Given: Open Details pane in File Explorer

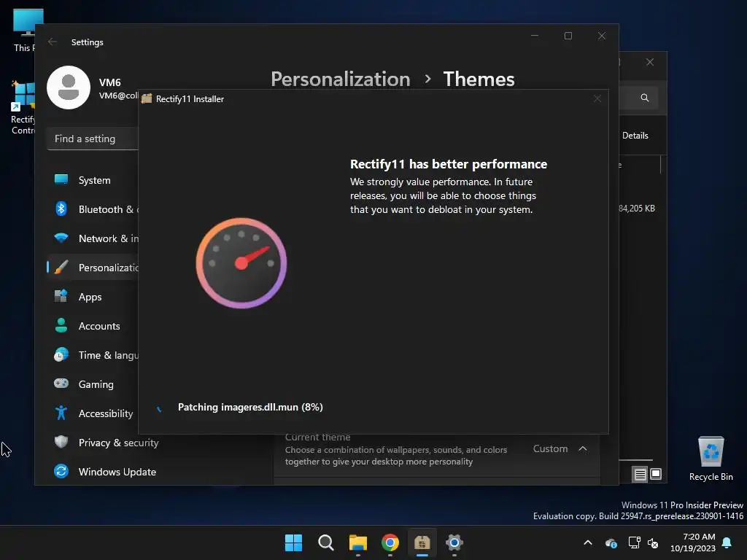Looking at the screenshot, I should [635, 135].
